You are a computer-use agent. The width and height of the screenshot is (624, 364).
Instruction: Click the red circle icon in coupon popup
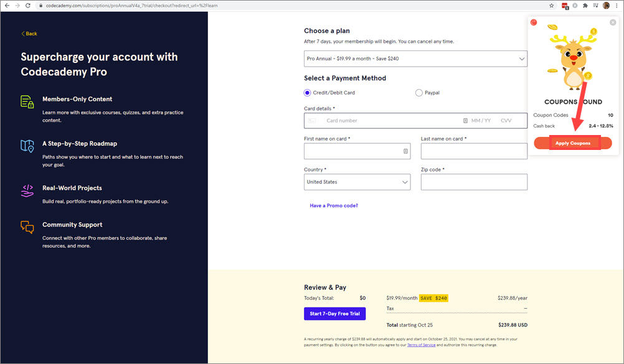coord(534,22)
